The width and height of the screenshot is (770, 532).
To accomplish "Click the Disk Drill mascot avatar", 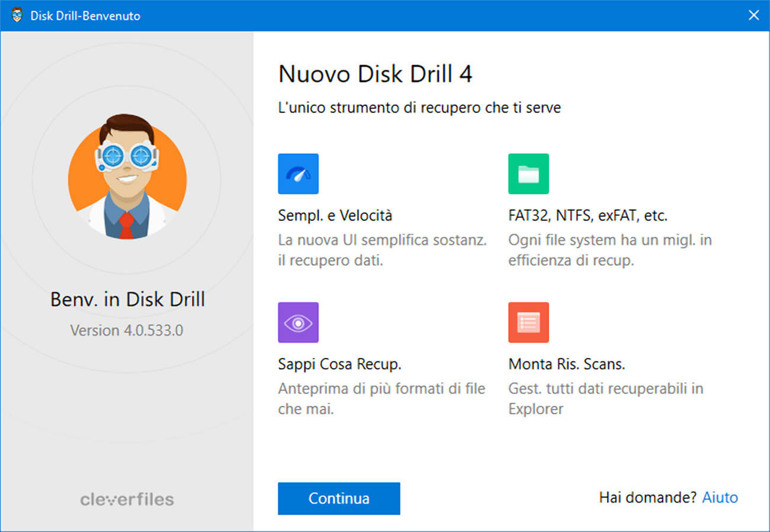I will [x=127, y=178].
